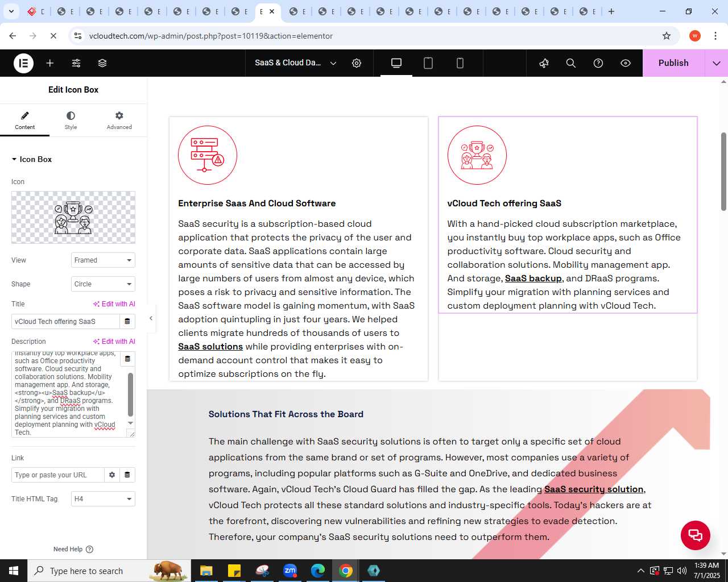The height and width of the screenshot is (582, 728).
Task: Select the vCloud Tech trophy team icon
Action: [477, 155]
